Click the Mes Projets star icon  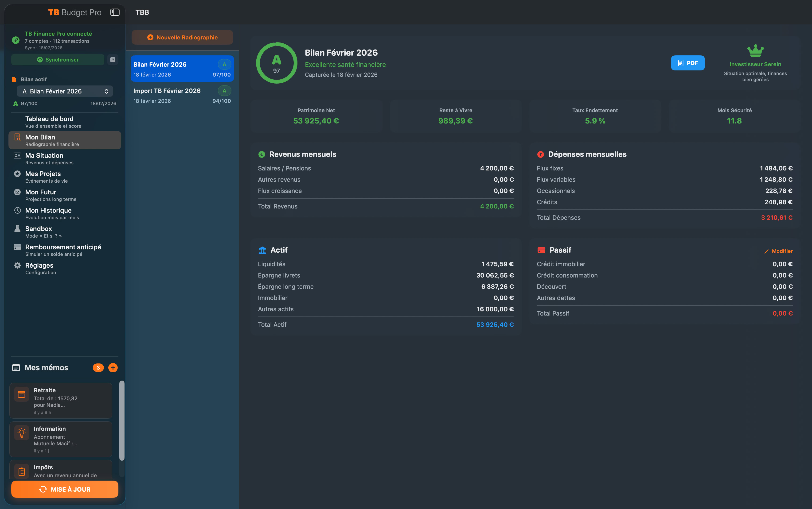coord(18,174)
